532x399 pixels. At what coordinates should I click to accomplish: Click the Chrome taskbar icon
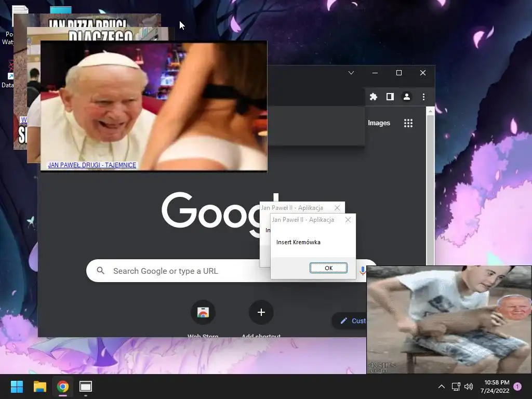63,387
